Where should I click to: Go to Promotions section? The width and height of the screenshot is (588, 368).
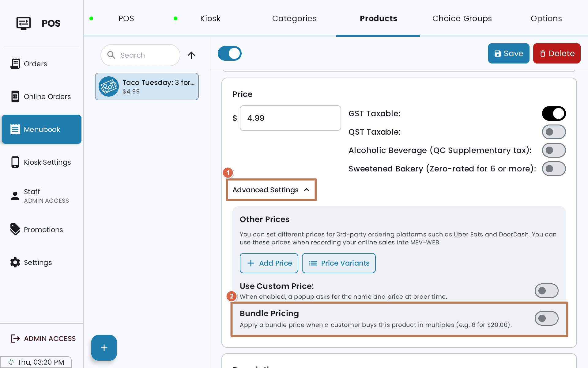point(42,230)
